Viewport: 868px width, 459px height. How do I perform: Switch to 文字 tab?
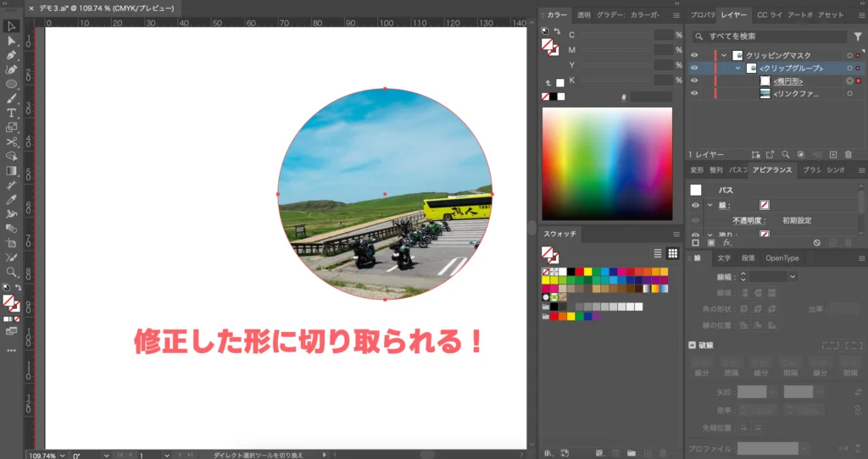724,258
